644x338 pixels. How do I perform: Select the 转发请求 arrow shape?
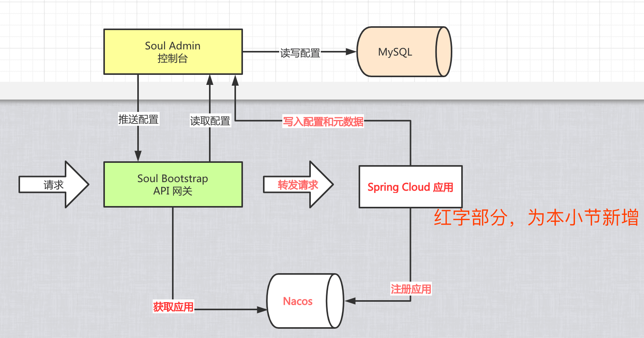(x=298, y=184)
